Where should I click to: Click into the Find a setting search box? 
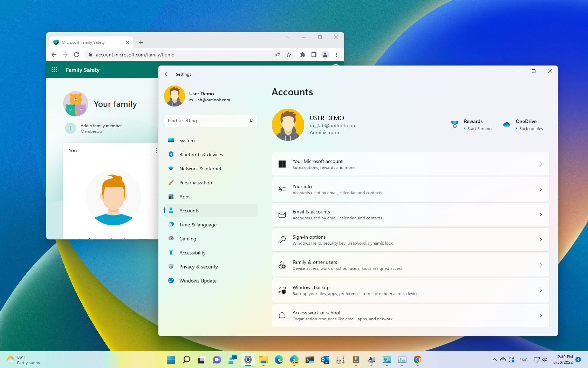tap(207, 121)
